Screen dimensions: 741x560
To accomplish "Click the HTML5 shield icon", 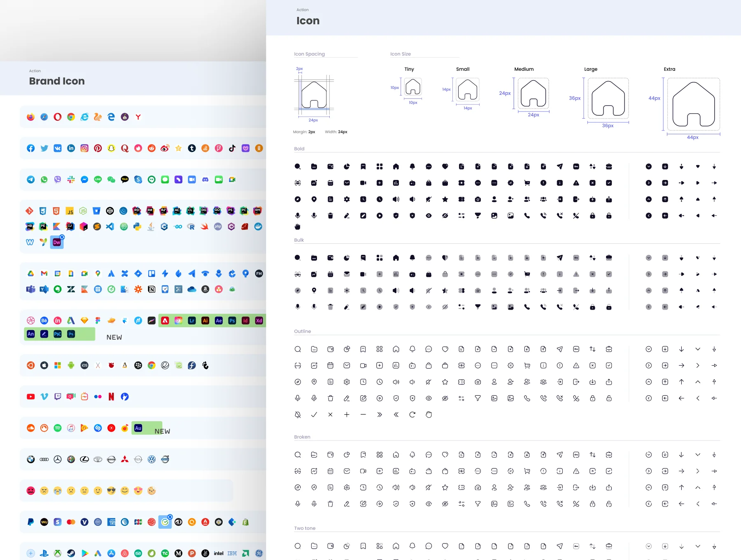I will 56,211.
